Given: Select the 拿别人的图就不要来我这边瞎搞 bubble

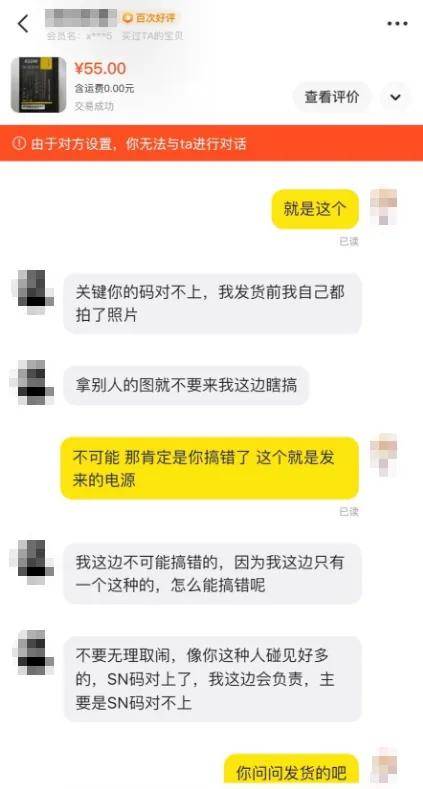Looking at the screenshot, I should (186, 386).
